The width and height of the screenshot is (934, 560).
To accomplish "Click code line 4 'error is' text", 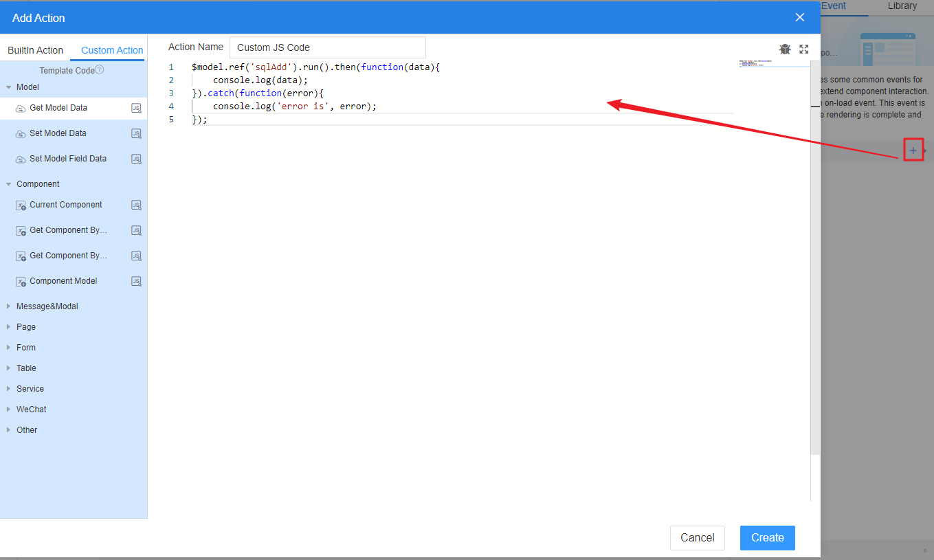I will point(302,107).
